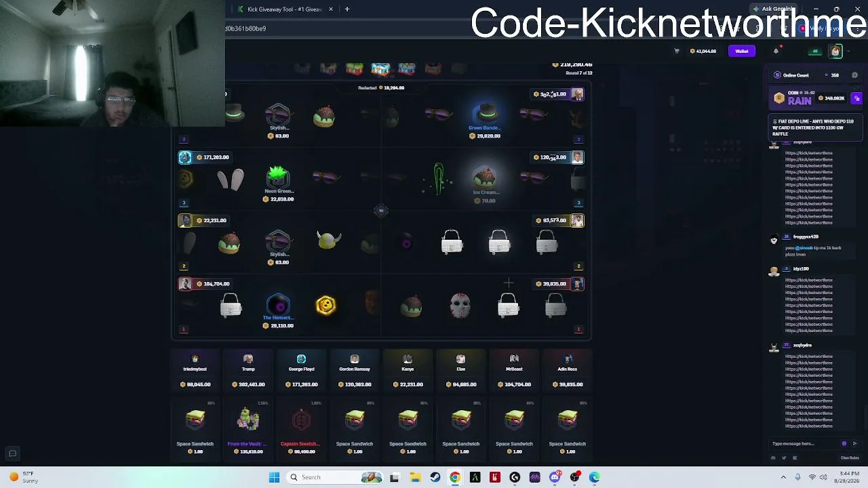Open Chat Rules link
Screen dimensions: 868x488
point(850,458)
